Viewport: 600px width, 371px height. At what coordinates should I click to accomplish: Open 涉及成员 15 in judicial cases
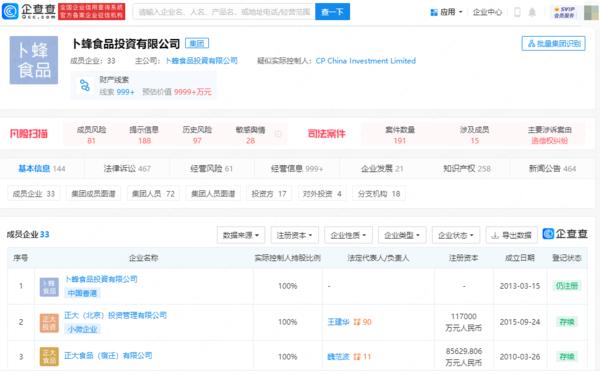[474, 135]
